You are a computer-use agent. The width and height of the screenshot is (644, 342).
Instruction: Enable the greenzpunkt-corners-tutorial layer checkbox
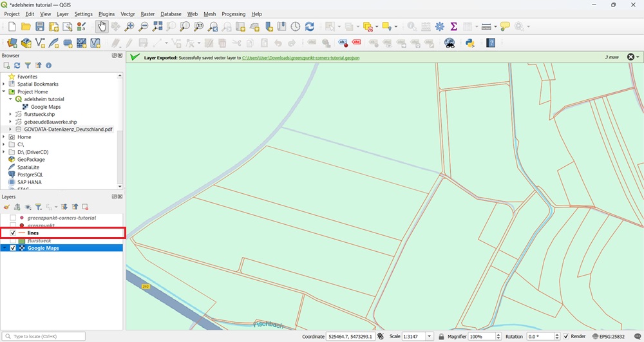click(x=13, y=218)
